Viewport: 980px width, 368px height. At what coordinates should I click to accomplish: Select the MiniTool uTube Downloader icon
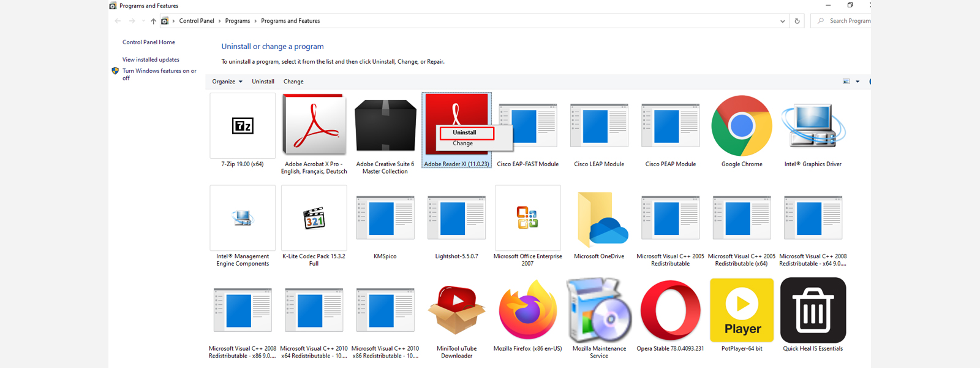coord(456,310)
